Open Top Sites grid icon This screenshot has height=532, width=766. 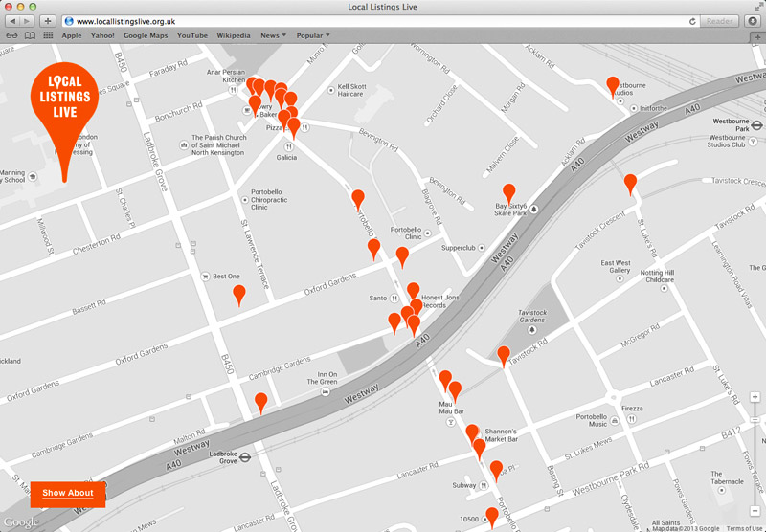(48, 35)
